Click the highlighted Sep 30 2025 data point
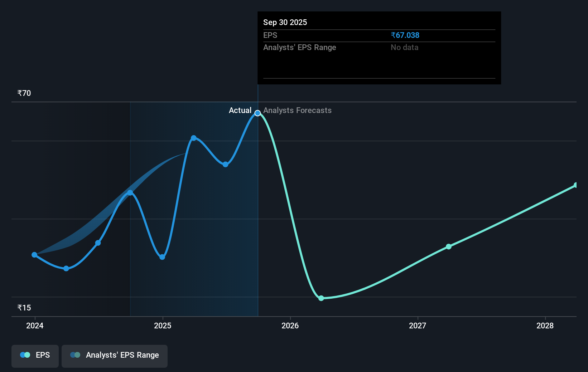Image resolution: width=588 pixels, height=372 pixels. coord(257,113)
